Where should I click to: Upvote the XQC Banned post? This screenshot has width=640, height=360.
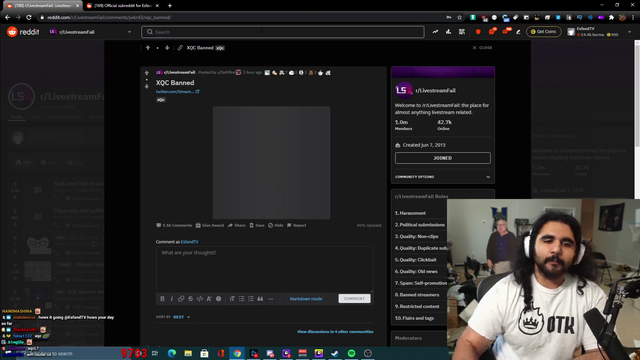147,73
